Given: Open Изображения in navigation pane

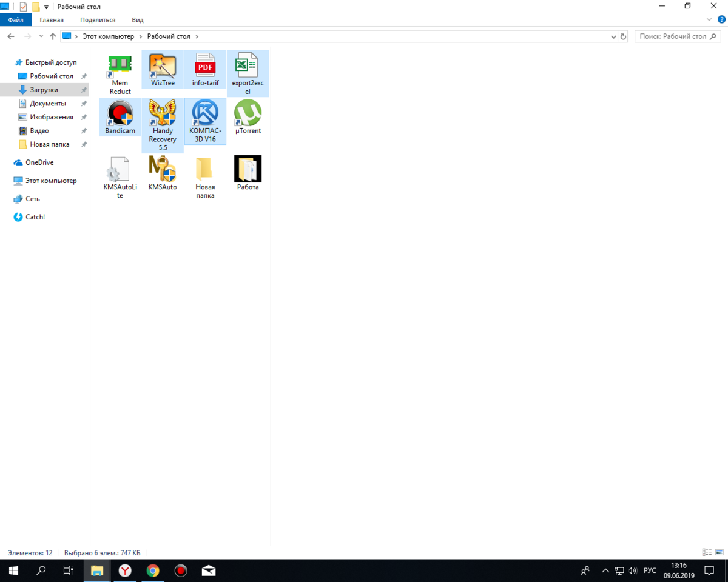Looking at the screenshot, I should [x=52, y=117].
